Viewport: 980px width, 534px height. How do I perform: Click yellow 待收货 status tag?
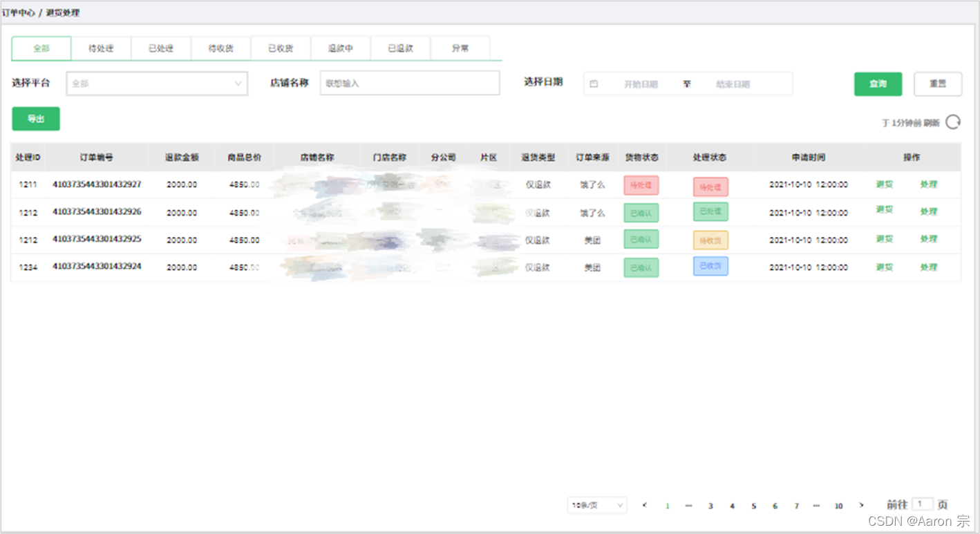(x=710, y=240)
